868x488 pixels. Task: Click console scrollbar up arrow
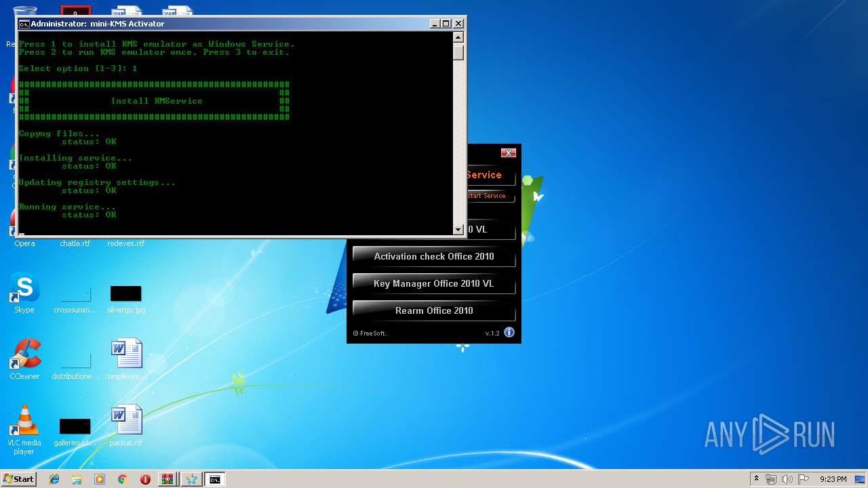458,37
